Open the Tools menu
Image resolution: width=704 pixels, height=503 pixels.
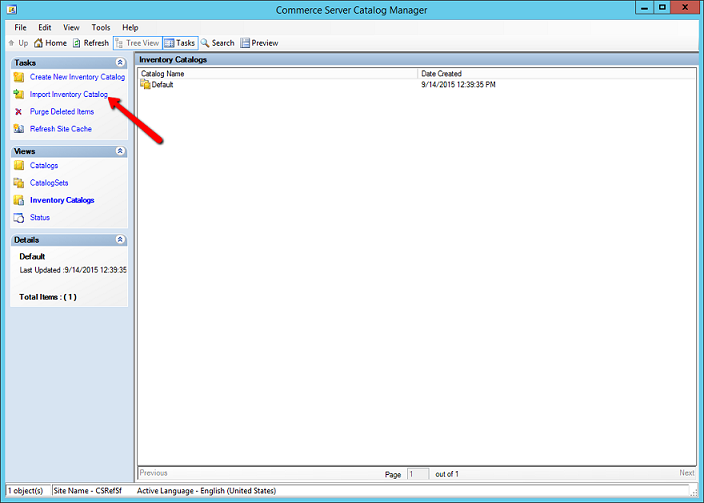pyautogui.click(x=101, y=27)
